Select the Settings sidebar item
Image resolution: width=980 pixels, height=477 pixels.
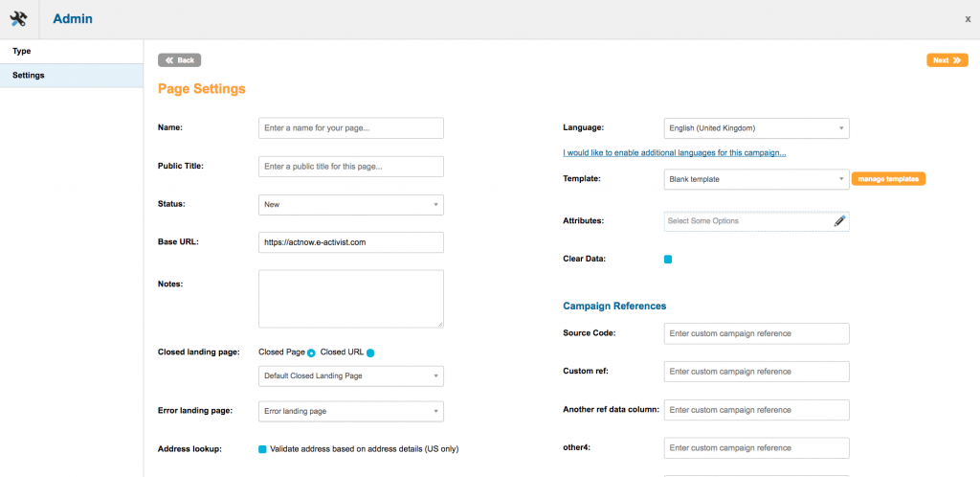click(x=71, y=76)
